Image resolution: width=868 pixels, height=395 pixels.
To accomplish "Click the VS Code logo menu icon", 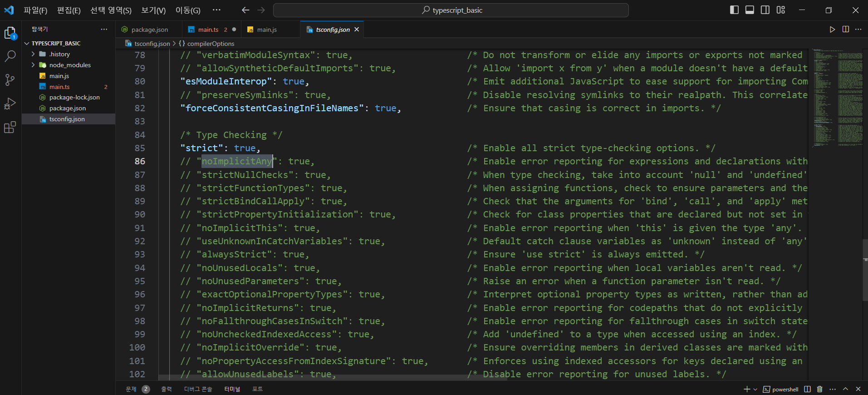I will (x=9, y=10).
